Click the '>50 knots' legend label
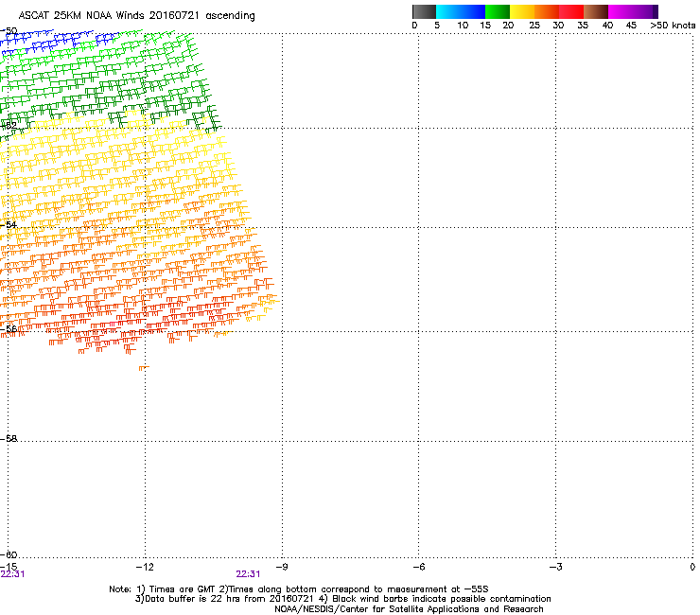Screen dimensions: 700x615 coord(673,26)
